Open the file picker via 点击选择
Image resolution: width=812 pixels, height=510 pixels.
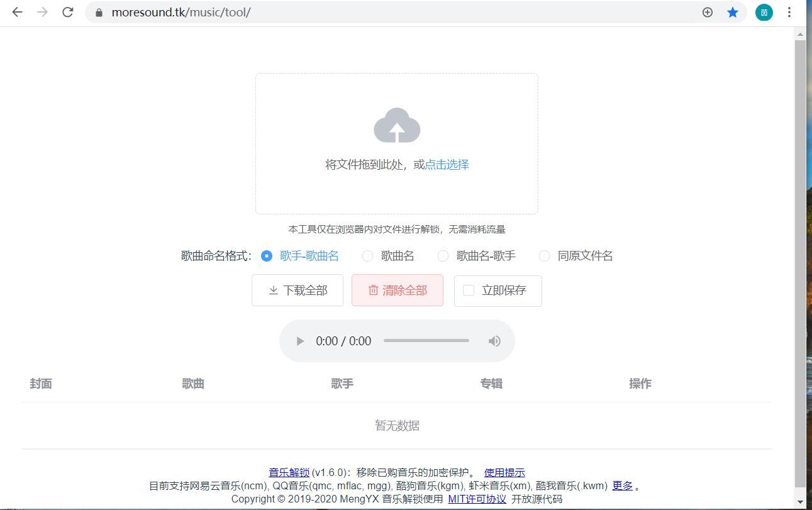pyautogui.click(x=446, y=164)
